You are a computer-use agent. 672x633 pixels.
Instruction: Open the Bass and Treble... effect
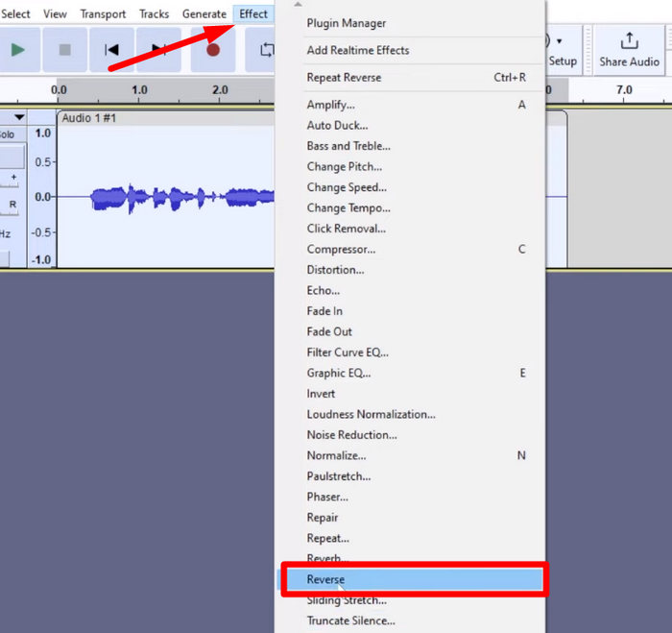click(410, 146)
